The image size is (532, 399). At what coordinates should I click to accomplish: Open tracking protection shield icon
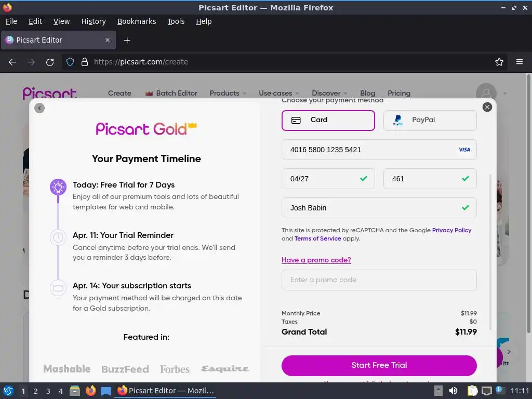tap(70, 62)
